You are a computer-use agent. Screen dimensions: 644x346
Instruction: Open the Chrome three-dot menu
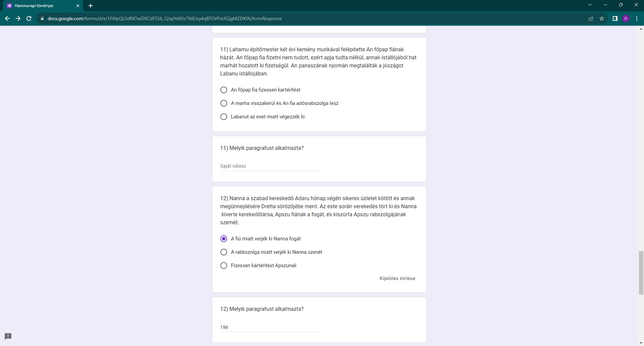[x=637, y=18]
